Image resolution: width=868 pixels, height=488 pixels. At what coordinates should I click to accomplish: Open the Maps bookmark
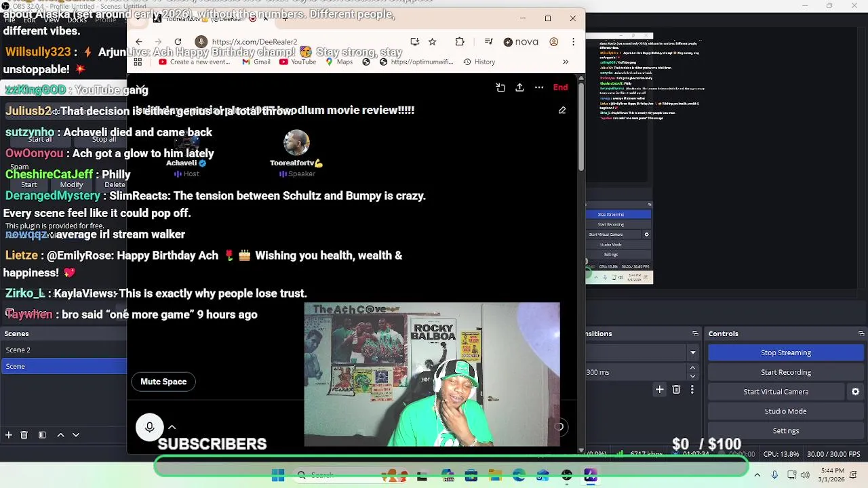[339, 62]
